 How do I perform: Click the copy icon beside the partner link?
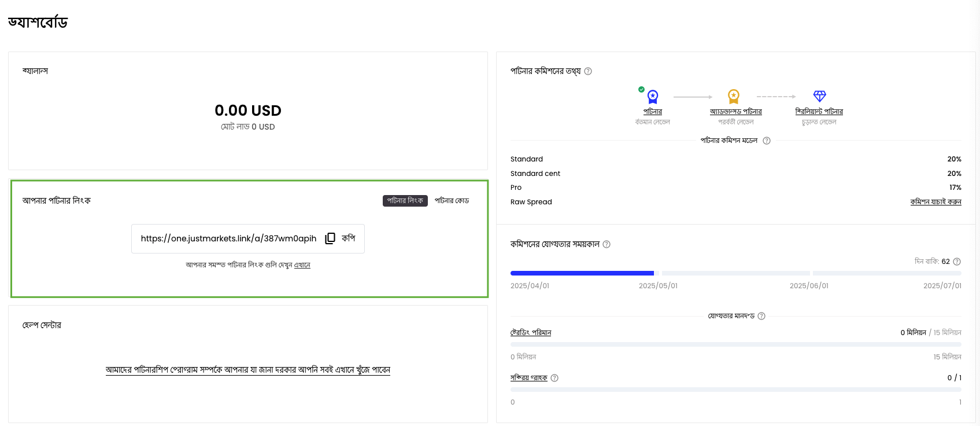coord(330,238)
